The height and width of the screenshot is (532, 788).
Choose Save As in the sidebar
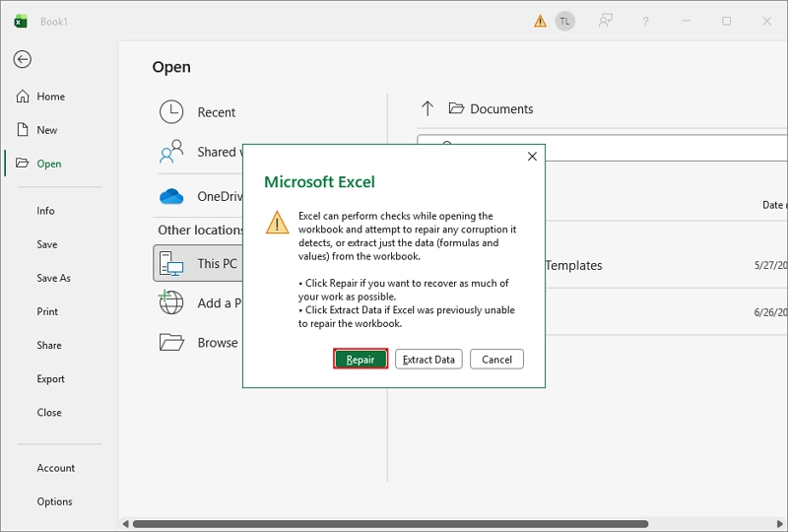tap(53, 278)
